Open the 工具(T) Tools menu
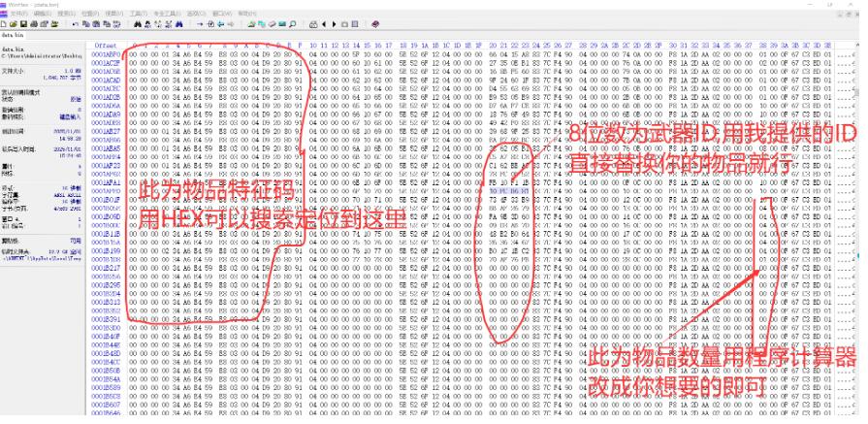Screen dimensions: 868x424 [x=139, y=13]
